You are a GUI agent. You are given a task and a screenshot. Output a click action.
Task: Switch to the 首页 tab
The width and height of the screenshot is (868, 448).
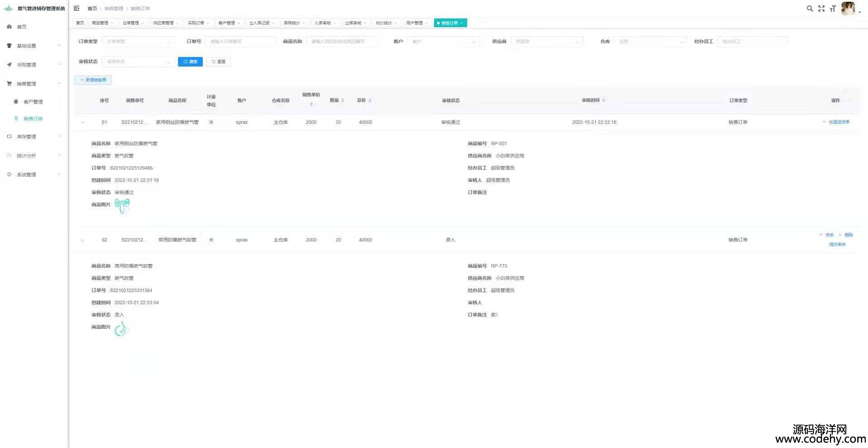80,23
